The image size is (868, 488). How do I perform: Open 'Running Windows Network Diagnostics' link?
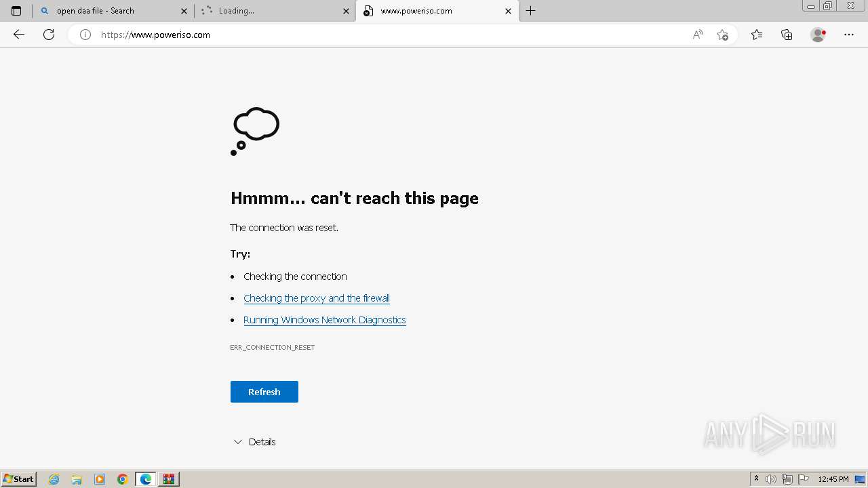click(x=325, y=320)
